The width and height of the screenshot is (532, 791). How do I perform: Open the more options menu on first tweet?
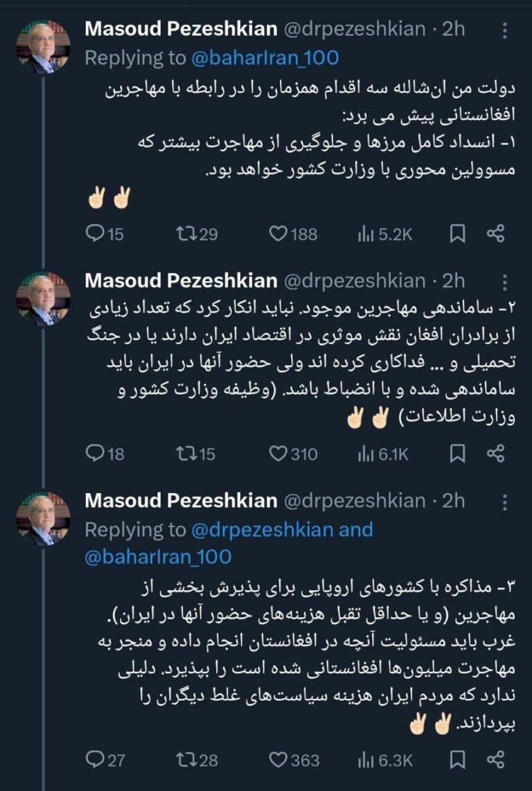tap(504, 30)
